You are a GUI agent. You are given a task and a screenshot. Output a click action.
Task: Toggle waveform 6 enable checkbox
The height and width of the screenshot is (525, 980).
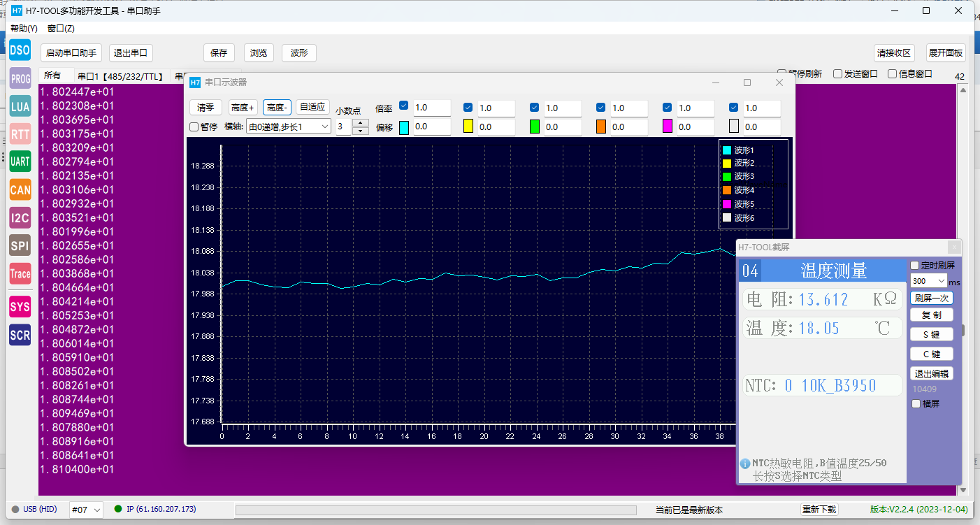click(x=734, y=108)
